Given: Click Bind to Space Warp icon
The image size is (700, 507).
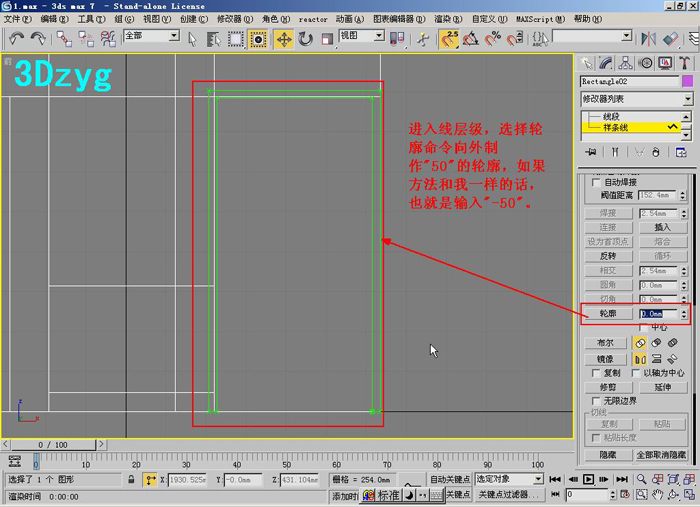Looking at the screenshot, I should pos(108,38).
